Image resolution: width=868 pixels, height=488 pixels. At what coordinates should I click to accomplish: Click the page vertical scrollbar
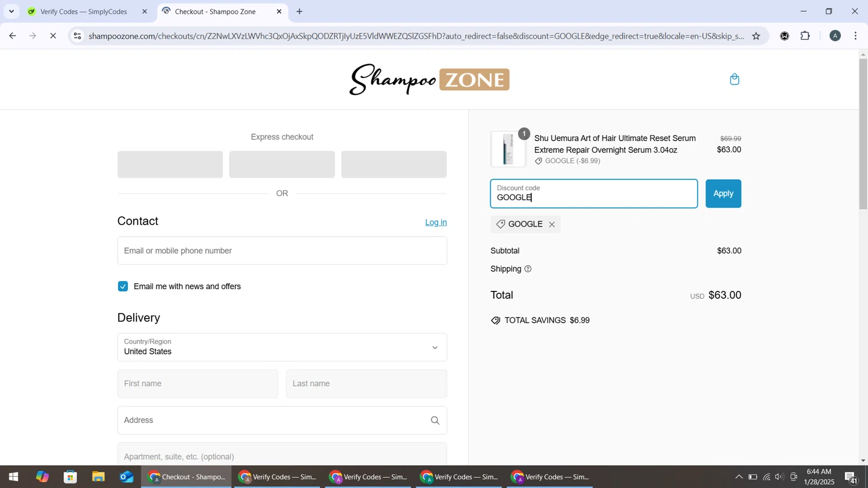pos(863,133)
